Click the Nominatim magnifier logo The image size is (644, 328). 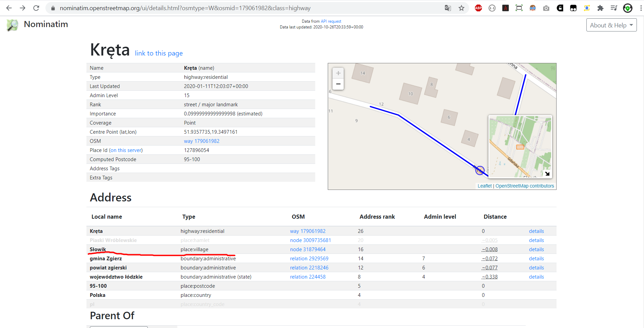13,25
